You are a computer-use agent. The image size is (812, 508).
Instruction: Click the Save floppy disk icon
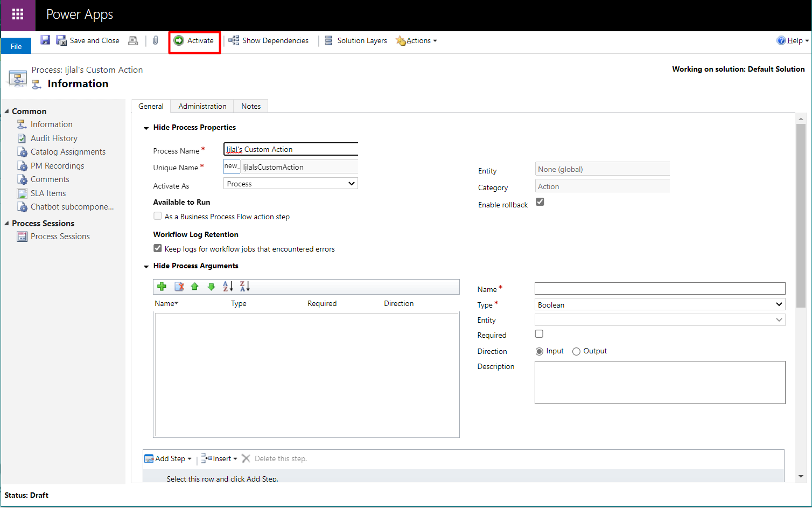coord(45,40)
